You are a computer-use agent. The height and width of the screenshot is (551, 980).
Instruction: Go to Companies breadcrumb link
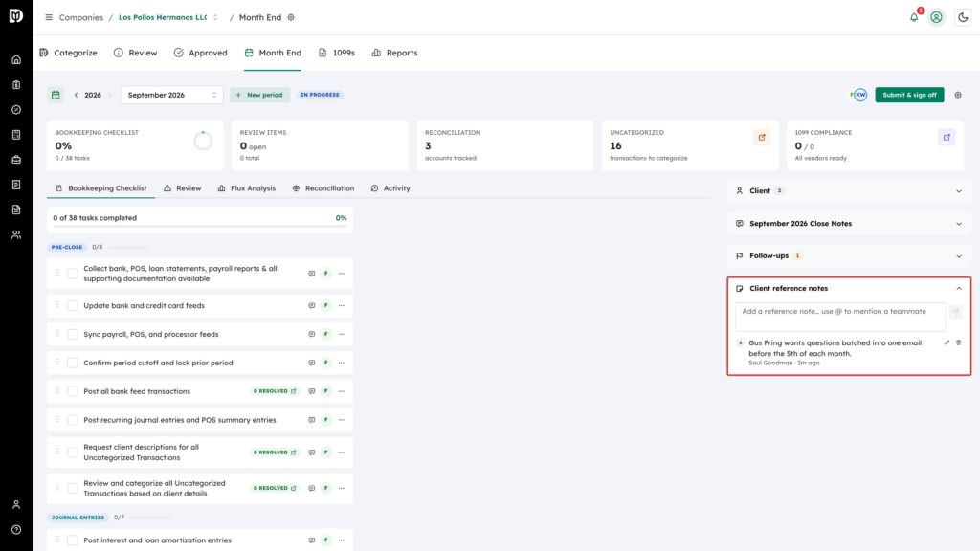(x=81, y=17)
